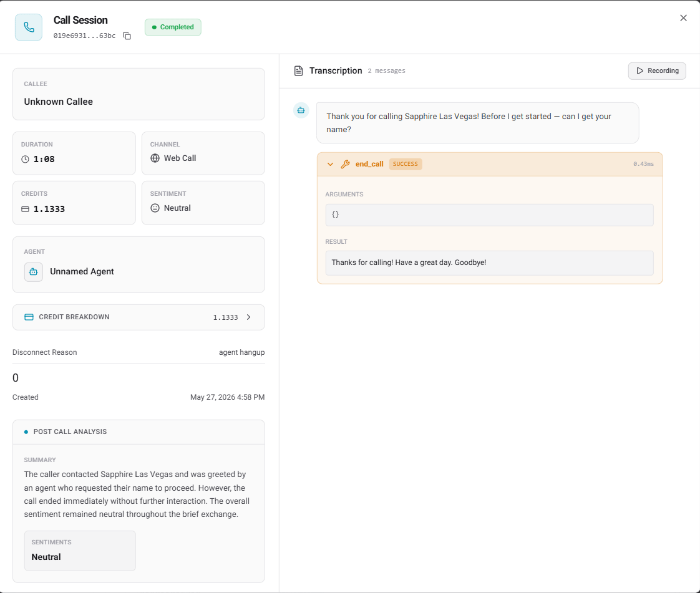Close the Call Session dialog
700x593 pixels.
click(x=683, y=18)
